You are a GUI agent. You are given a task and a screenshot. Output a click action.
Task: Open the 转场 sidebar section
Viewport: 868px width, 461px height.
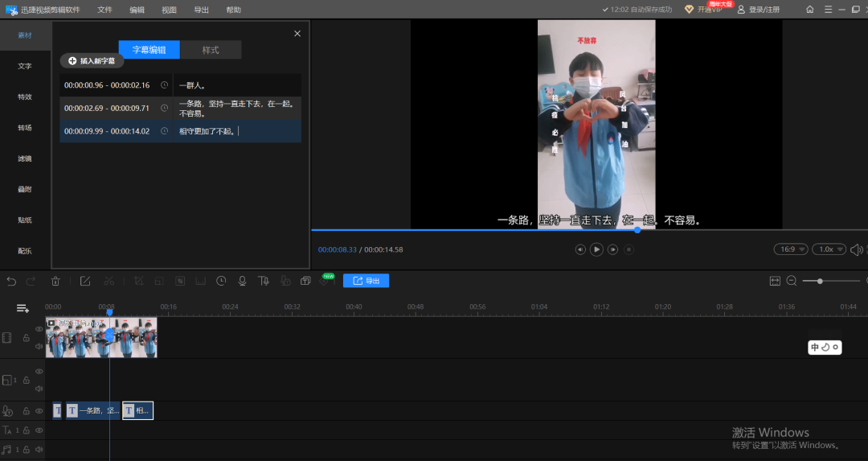click(25, 127)
